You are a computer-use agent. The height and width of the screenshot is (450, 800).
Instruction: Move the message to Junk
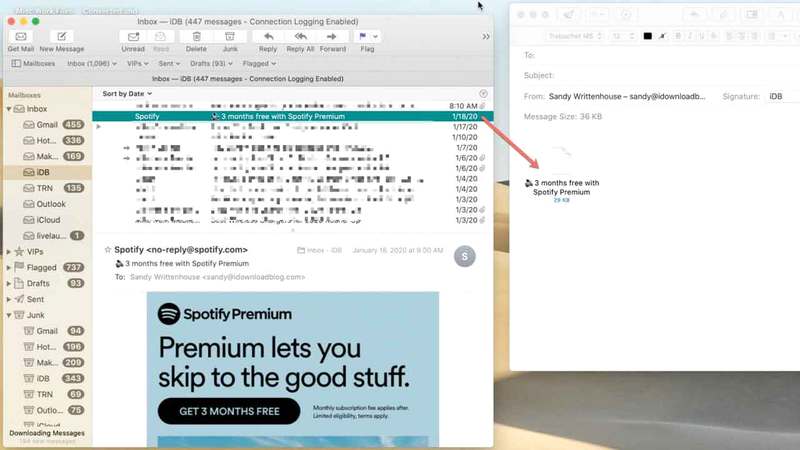230,37
